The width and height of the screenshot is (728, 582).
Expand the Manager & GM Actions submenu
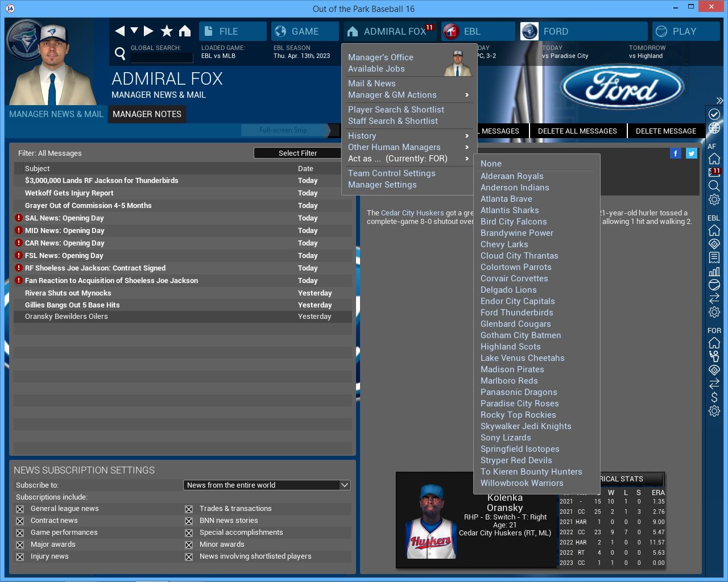[x=408, y=95]
